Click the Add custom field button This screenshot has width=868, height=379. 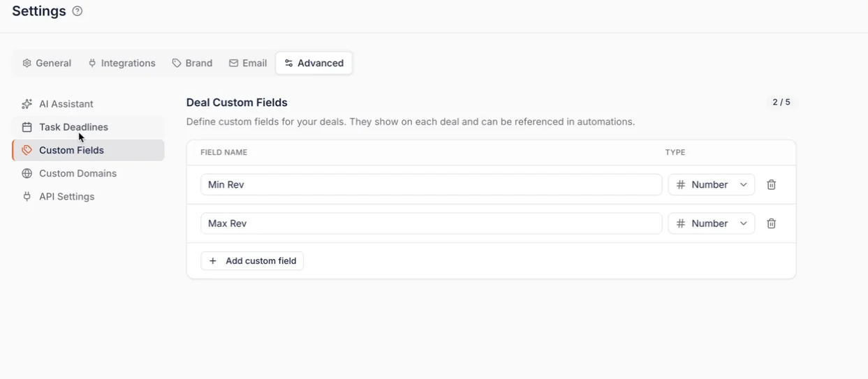coord(252,261)
